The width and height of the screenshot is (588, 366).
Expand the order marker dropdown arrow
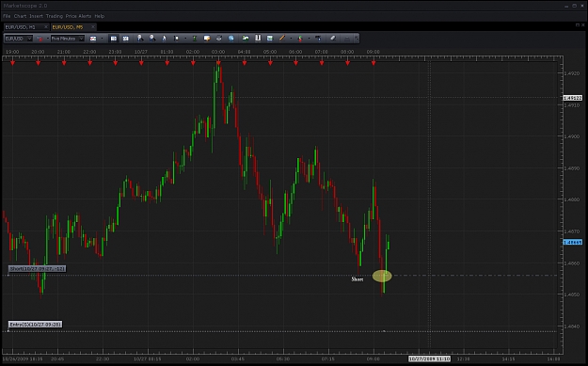pos(309,39)
